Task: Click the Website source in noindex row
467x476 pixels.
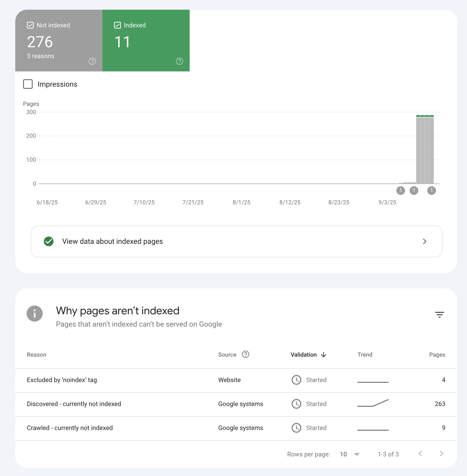Action: click(229, 380)
